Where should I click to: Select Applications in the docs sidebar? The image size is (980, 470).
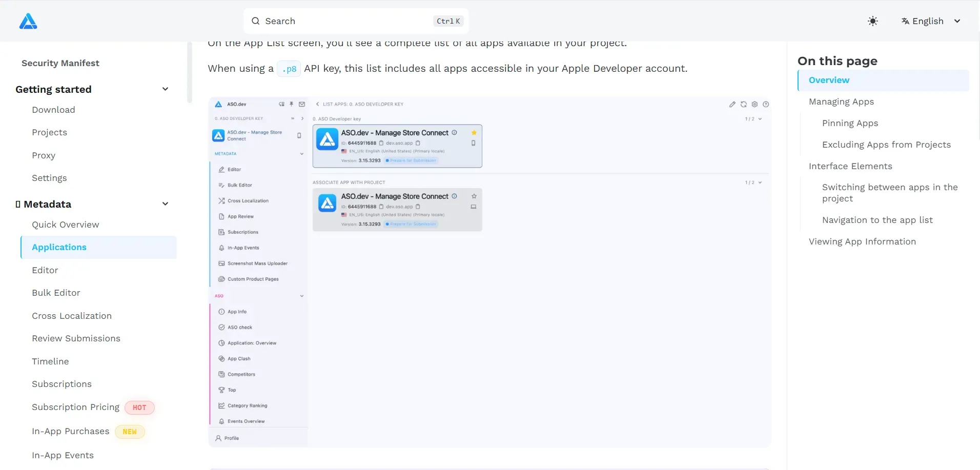(59, 247)
